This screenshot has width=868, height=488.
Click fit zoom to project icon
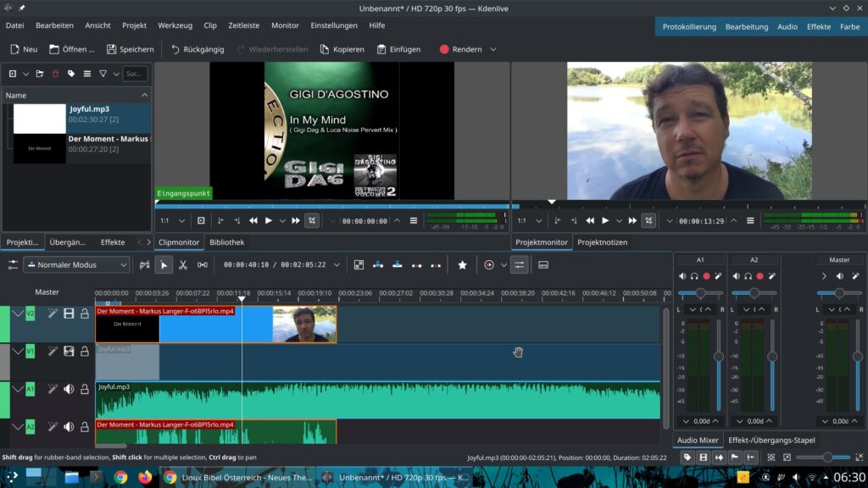[771, 457]
